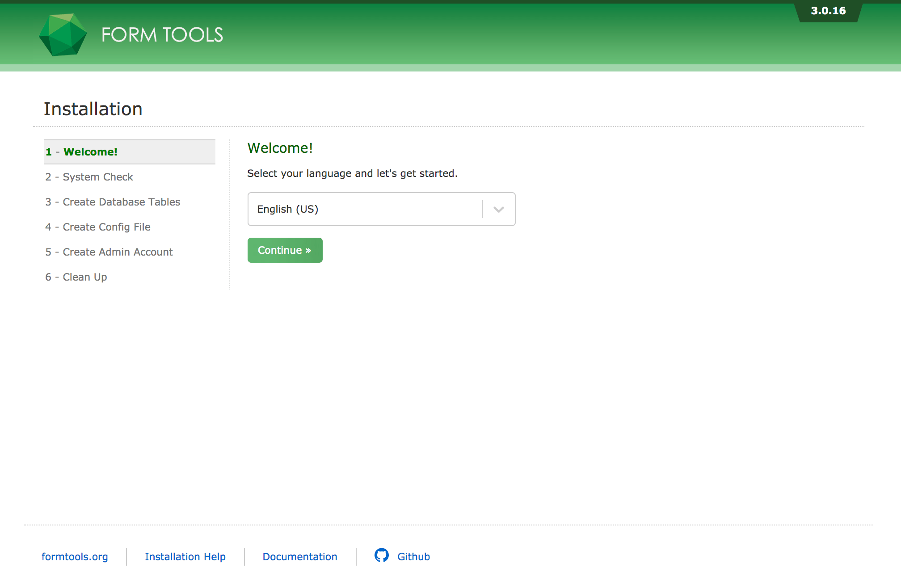Follow the Github text link
Image resolution: width=901 pixels, height=588 pixels.
click(x=413, y=557)
